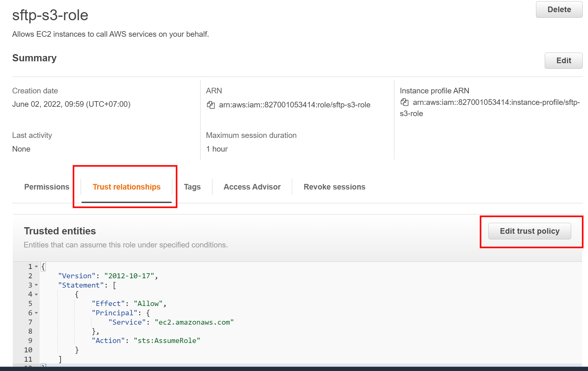Collapse fold arrow on line 4
Image resolution: width=588 pixels, height=371 pixels.
36,294
